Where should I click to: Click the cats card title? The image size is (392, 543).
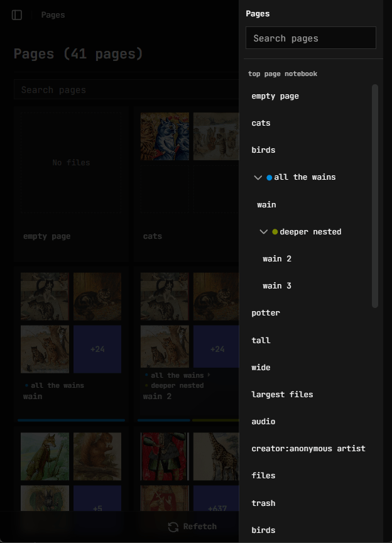pyautogui.click(x=153, y=236)
